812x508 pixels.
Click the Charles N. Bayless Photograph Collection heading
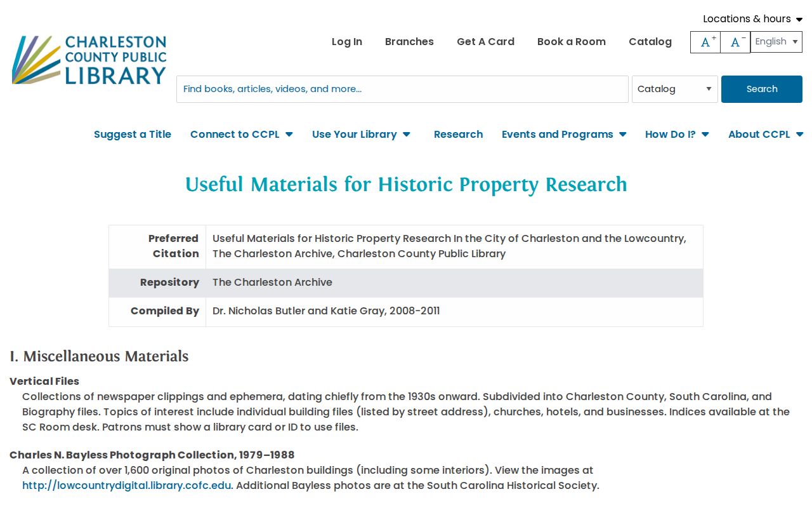point(152,455)
